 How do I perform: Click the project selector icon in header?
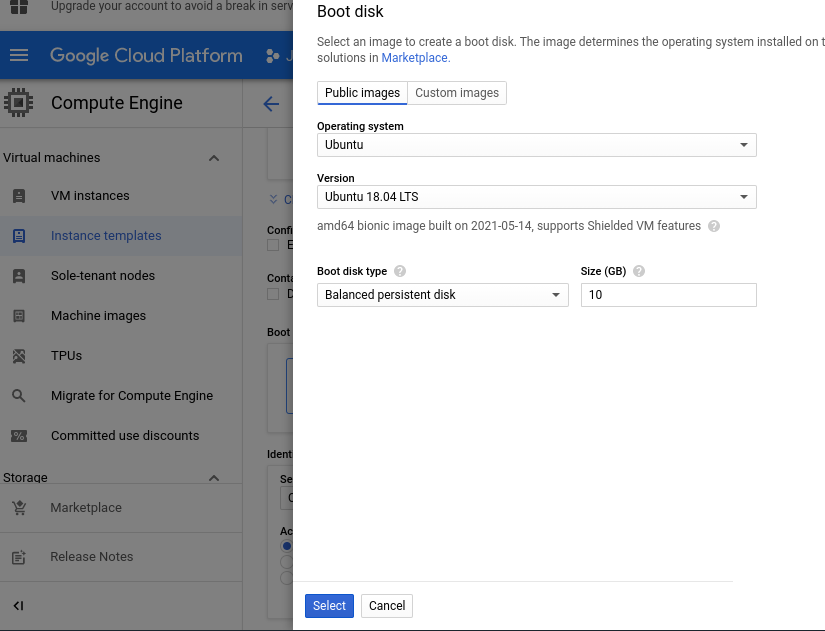click(x=273, y=55)
